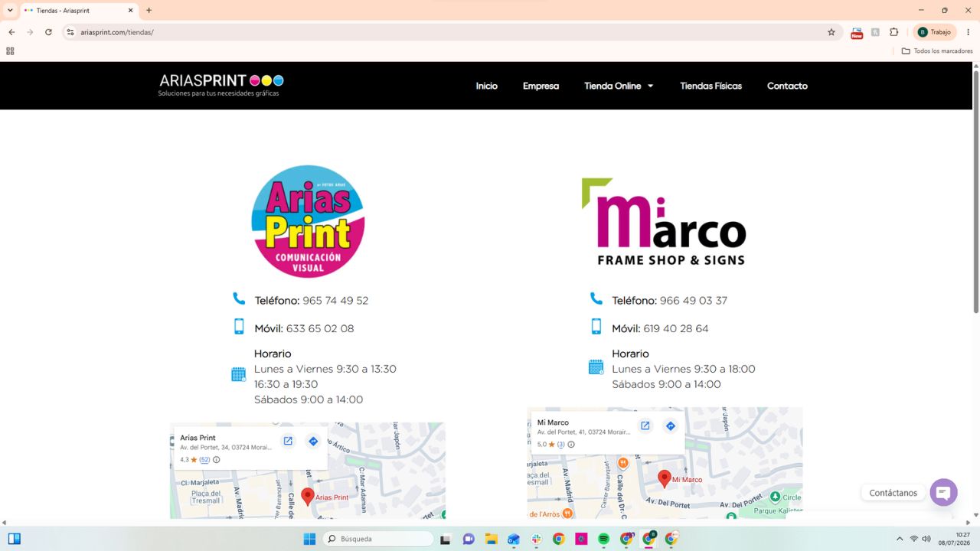This screenshot has height=551, width=980.
Task: Get directions to Mi Marco on map
Action: tap(671, 425)
